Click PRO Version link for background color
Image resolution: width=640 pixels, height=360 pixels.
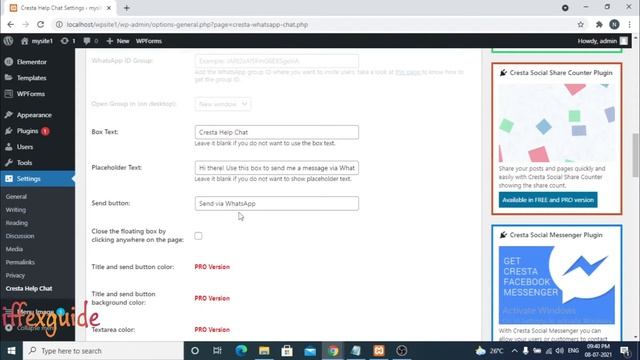click(x=212, y=298)
